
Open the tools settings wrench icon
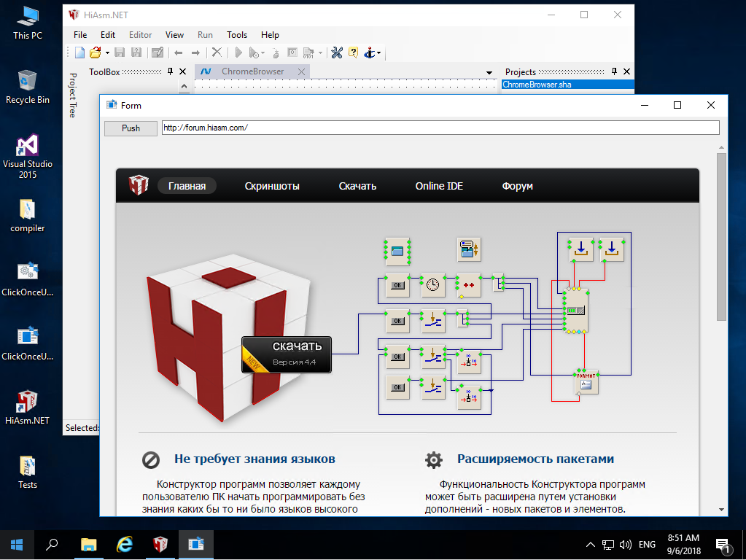pyautogui.click(x=337, y=52)
